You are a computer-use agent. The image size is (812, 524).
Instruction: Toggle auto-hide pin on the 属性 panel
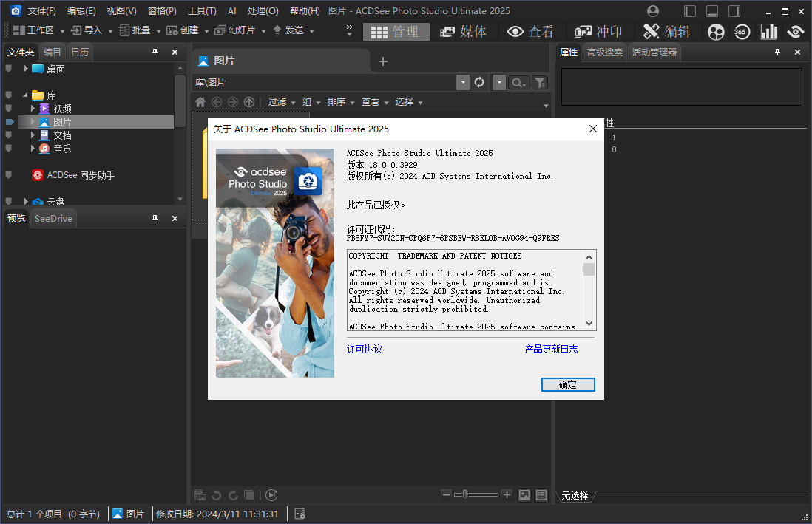coord(777,52)
